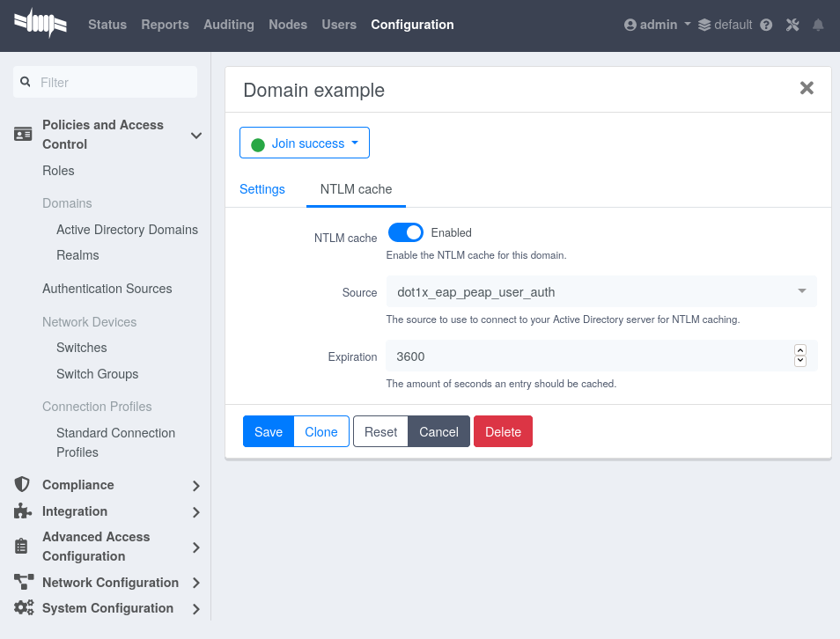Switch to the Settings tab
This screenshot has width=840, height=639.
coord(262,189)
